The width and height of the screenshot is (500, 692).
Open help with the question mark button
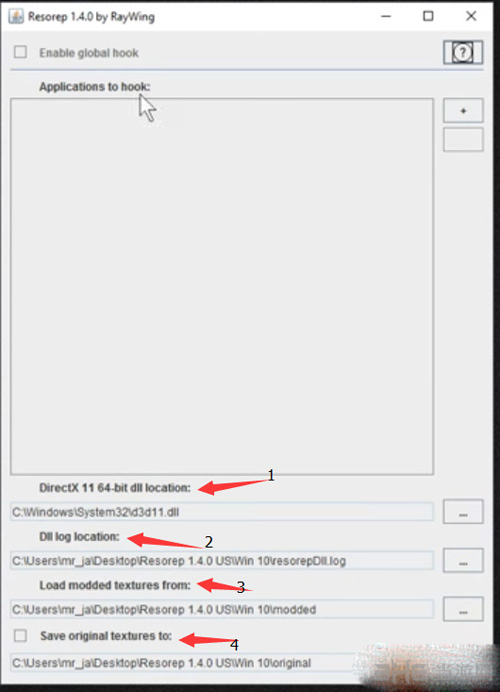[463, 53]
